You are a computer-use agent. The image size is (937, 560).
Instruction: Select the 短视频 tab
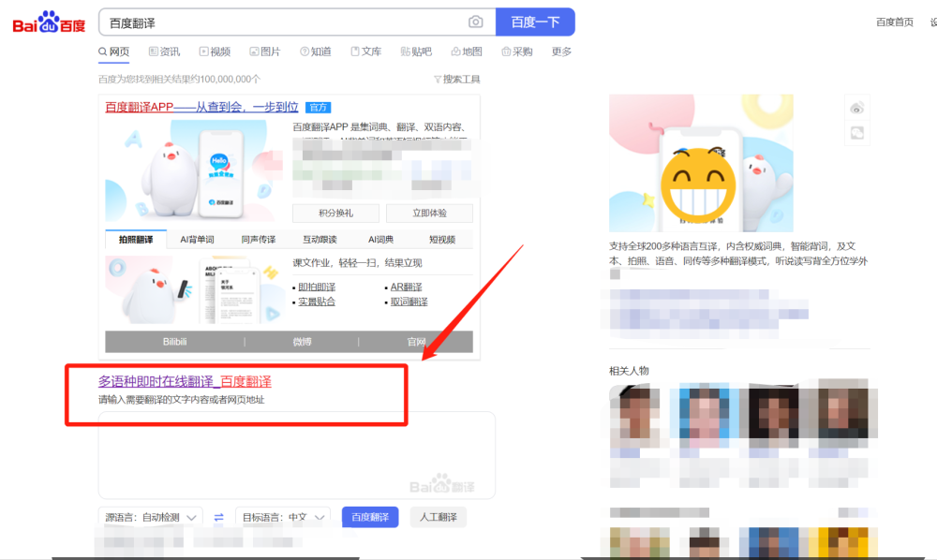point(442,240)
